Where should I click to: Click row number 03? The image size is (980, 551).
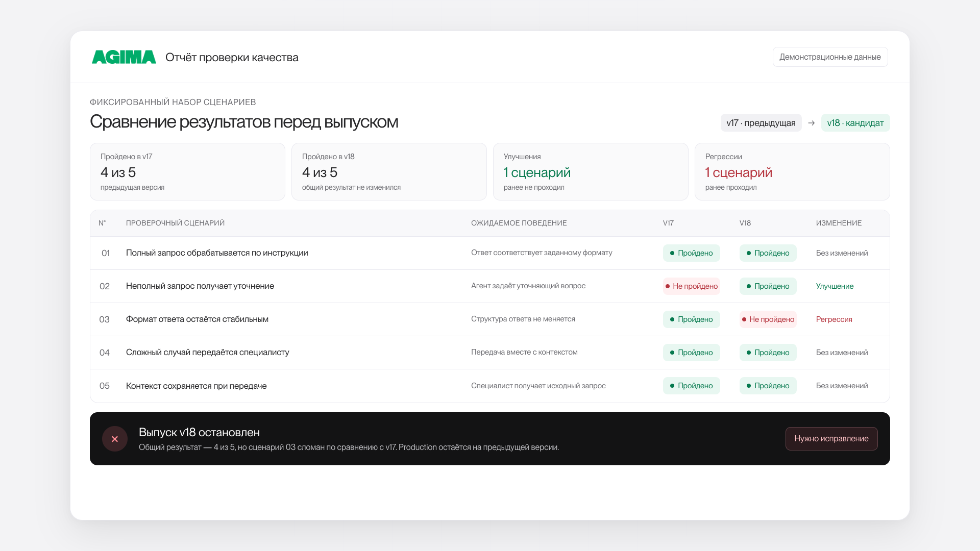click(104, 319)
